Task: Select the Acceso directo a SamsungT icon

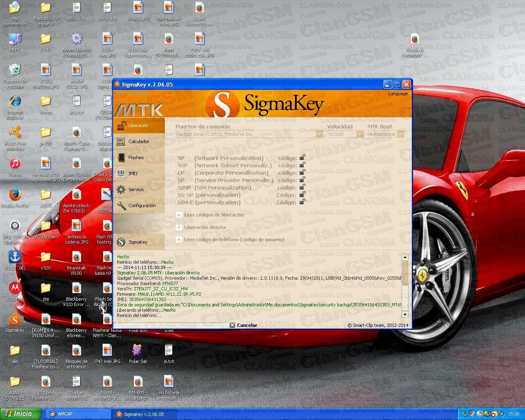Action: pos(76,45)
